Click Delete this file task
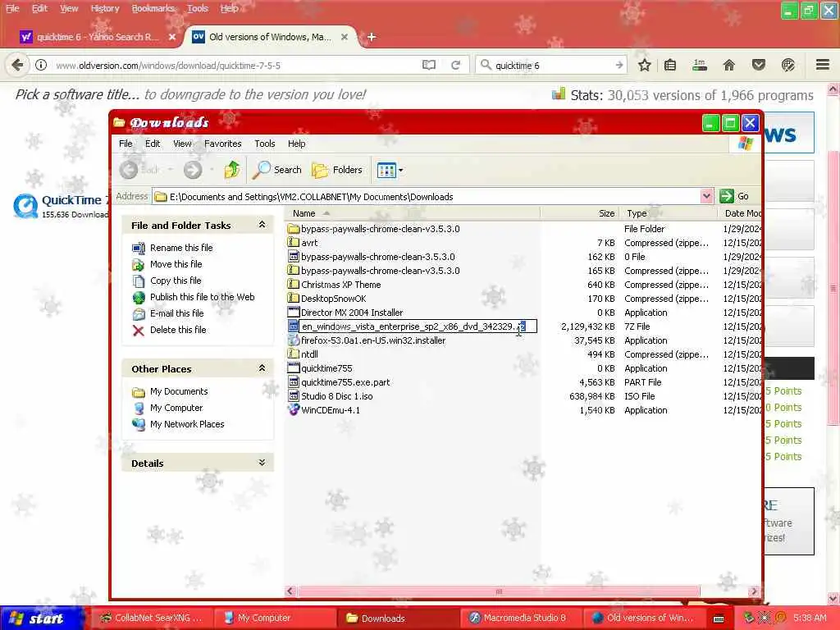 (178, 330)
